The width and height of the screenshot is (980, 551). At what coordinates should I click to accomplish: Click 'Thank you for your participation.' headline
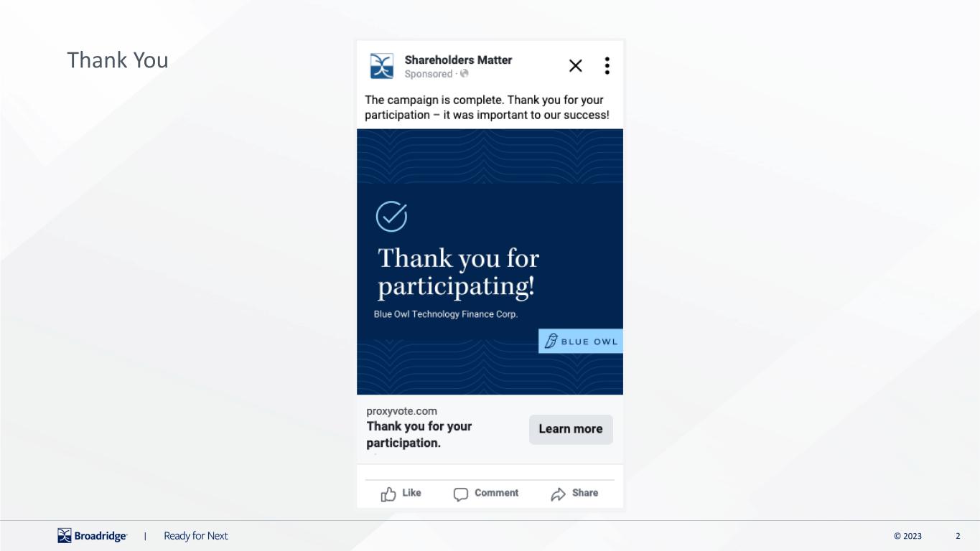[419, 435]
